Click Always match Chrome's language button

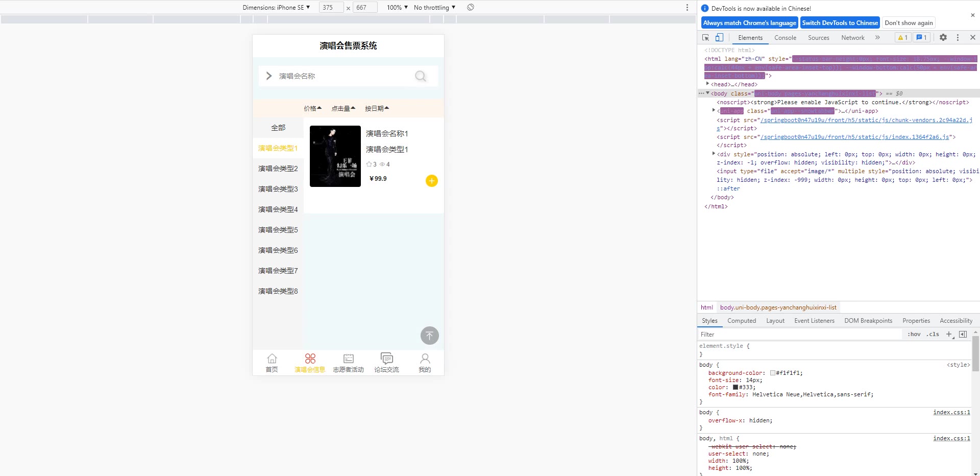point(749,23)
